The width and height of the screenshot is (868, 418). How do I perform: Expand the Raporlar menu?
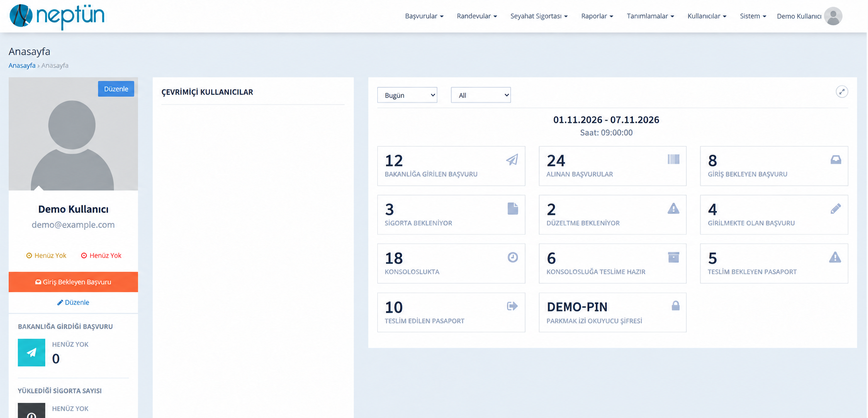[x=597, y=16]
